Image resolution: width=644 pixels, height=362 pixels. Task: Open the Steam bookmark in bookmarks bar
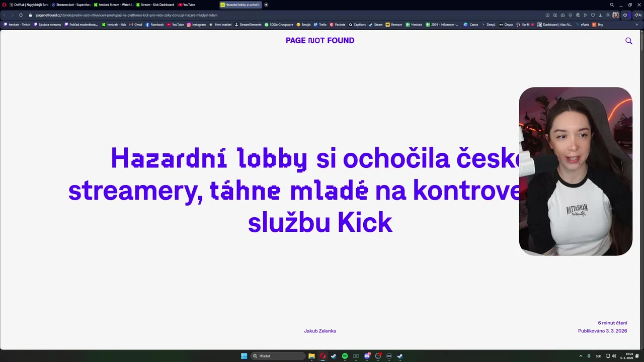pyautogui.click(x=375, y=25)
